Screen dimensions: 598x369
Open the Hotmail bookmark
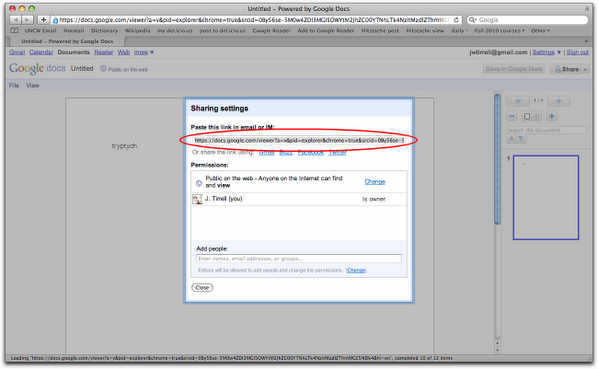click(x=74, y=30)
